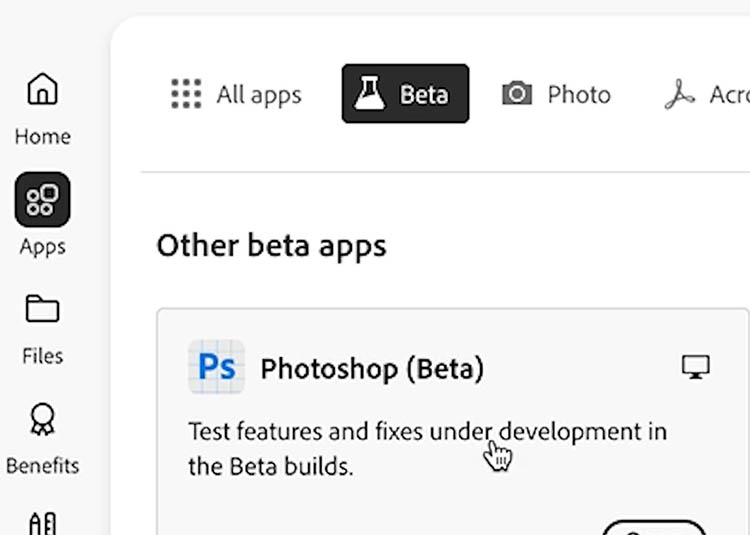
Task: Select the Apps icon in sidebar
Action: [42, 199]
